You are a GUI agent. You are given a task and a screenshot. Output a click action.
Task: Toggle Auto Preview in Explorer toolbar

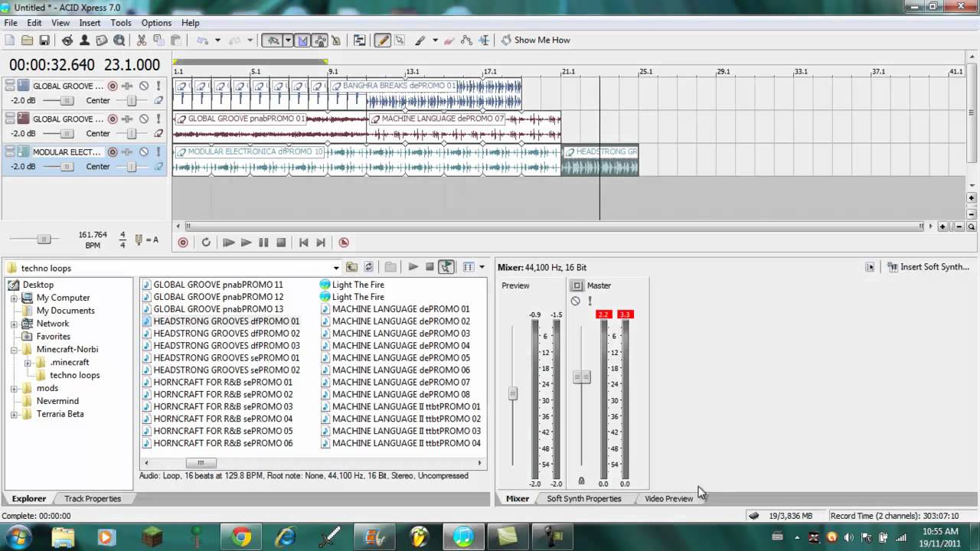coord(446,267)
